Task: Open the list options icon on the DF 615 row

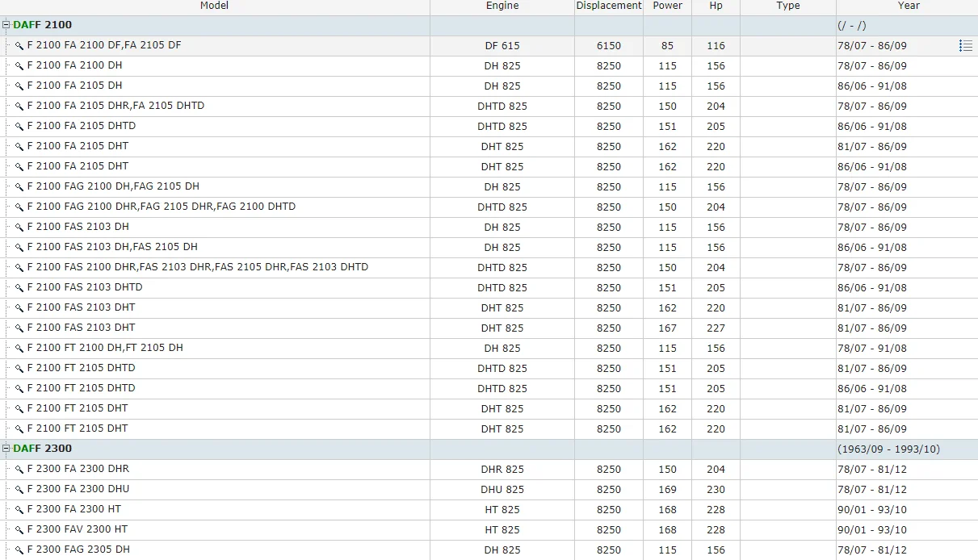Action: [965, 45]
